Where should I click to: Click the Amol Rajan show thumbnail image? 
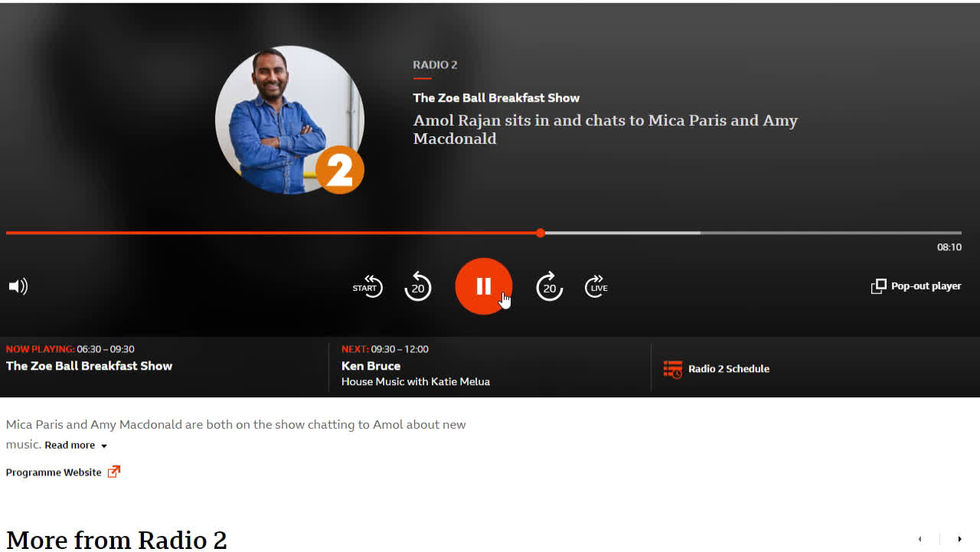289,119
